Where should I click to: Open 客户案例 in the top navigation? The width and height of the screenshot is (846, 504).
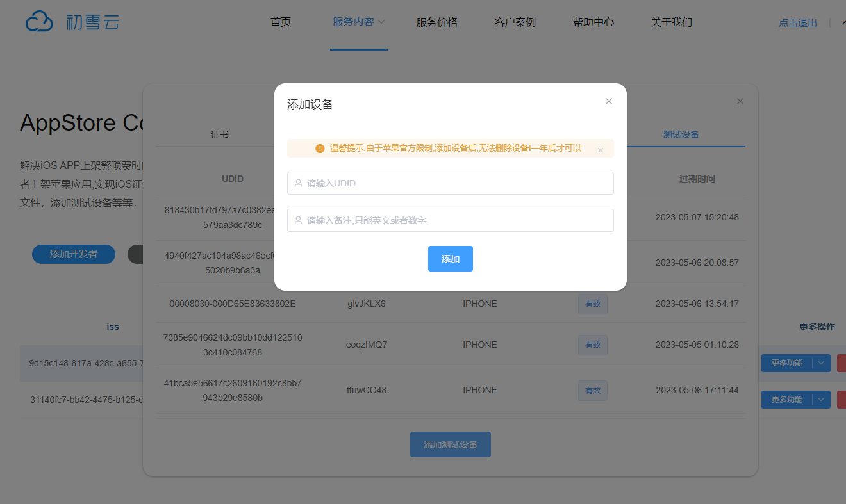(515, 22)
